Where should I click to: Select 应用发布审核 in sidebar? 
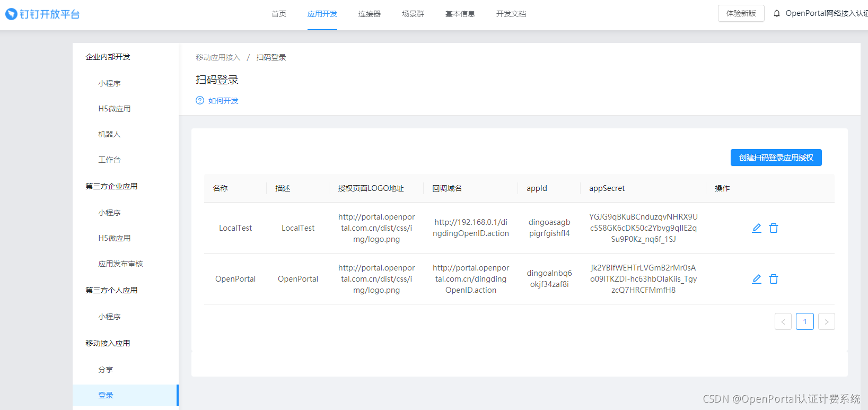point(120,264)
